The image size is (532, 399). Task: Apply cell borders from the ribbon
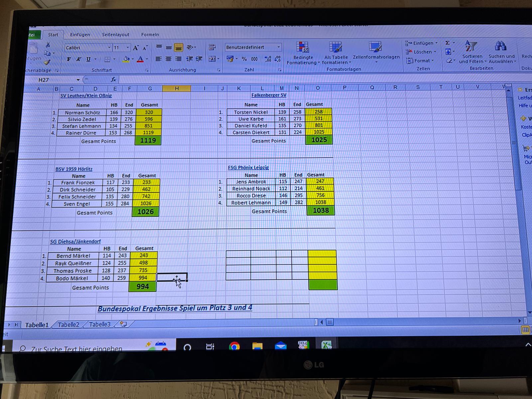pyautogui.click(x=107, y=59)
